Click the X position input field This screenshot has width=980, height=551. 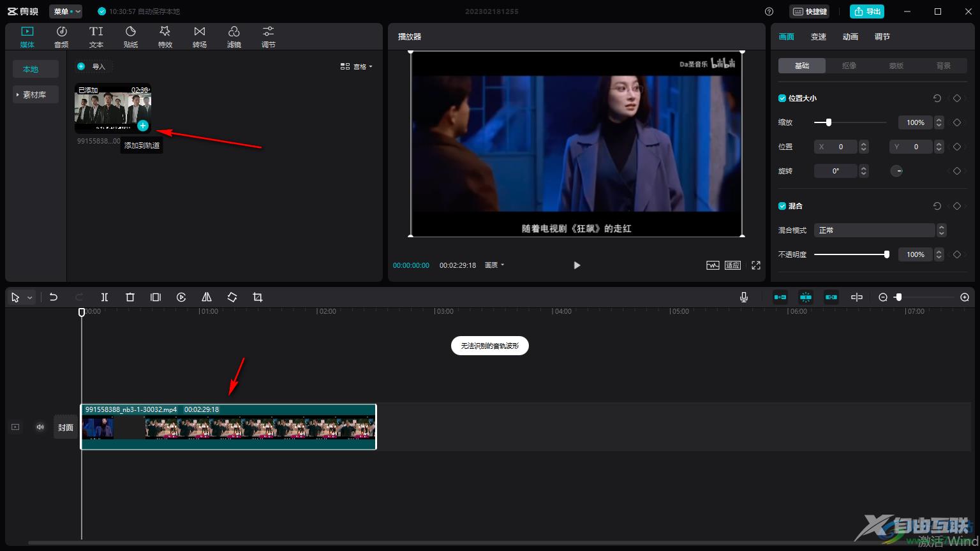pyautogui.click(x=836, y=147)
